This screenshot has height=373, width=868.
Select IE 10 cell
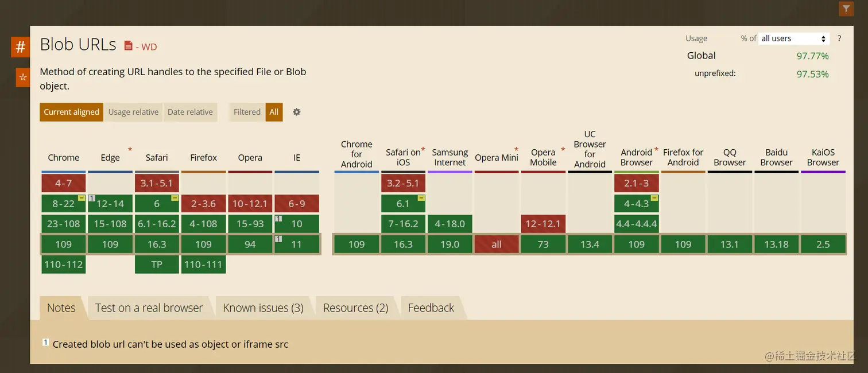[297, 224]
